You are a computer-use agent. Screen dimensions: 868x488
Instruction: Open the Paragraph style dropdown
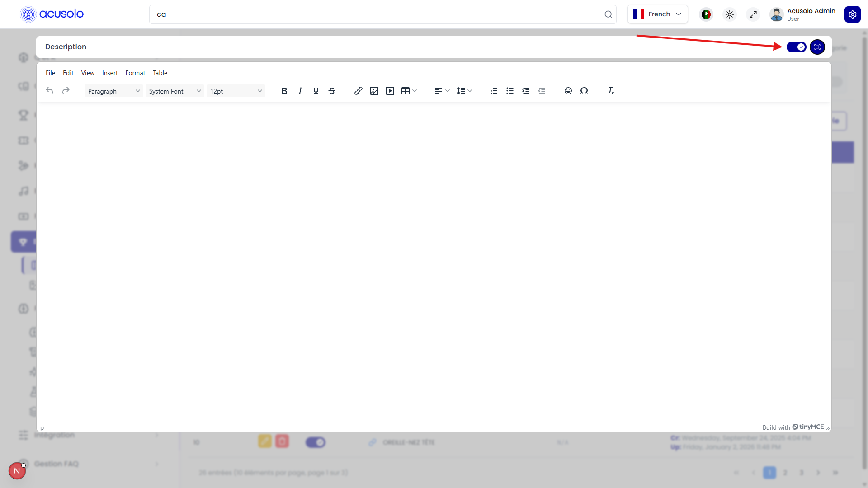[113, 91]
